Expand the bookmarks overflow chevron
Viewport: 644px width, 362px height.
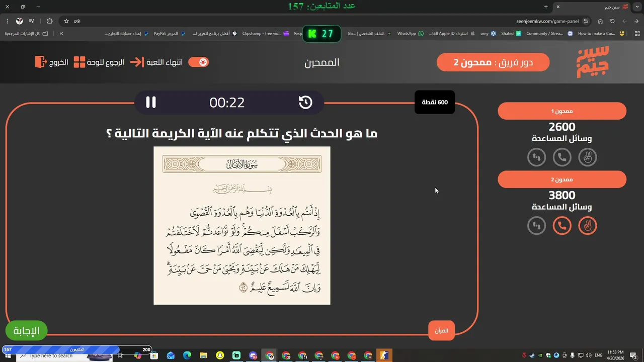point(61,34)
